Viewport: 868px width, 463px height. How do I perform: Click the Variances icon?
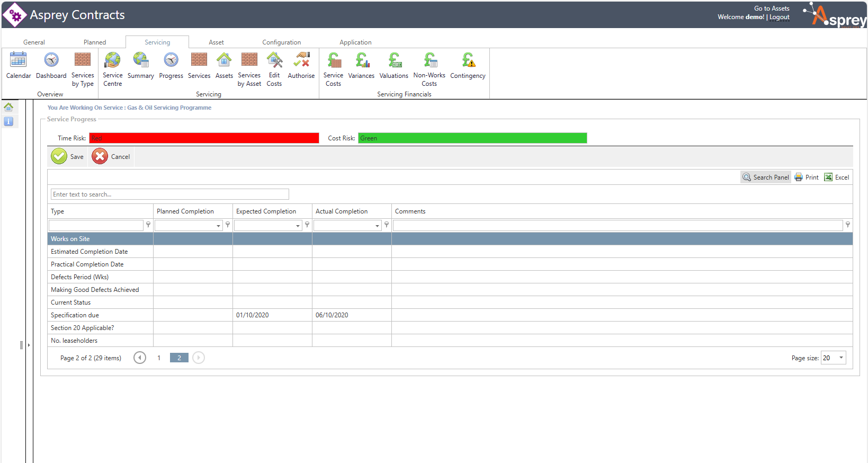[361, 60]
